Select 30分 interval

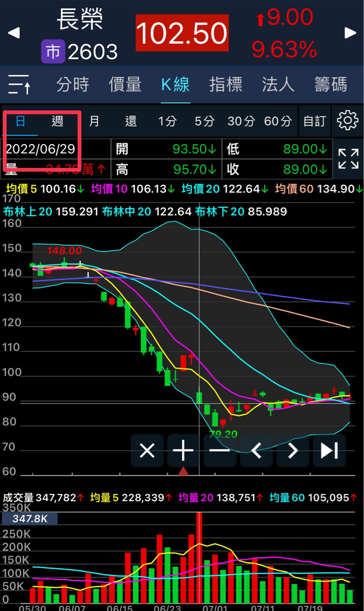[241, 121]
